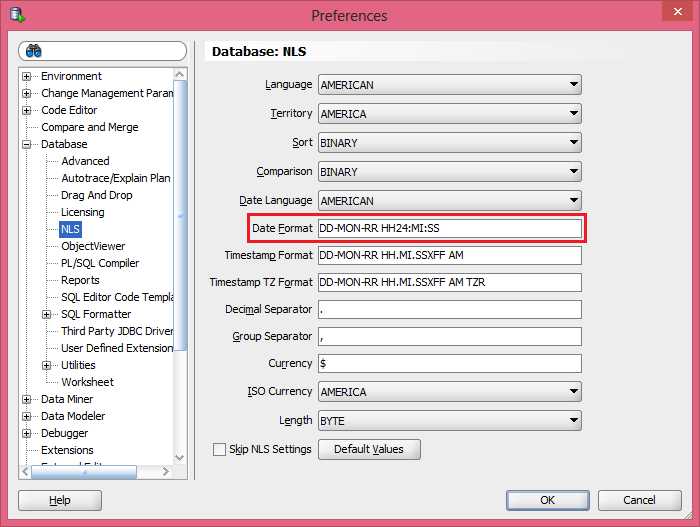Viewport: 700px width, 527px height.
Task: Click the Cancel button
Action: [639, 500]
